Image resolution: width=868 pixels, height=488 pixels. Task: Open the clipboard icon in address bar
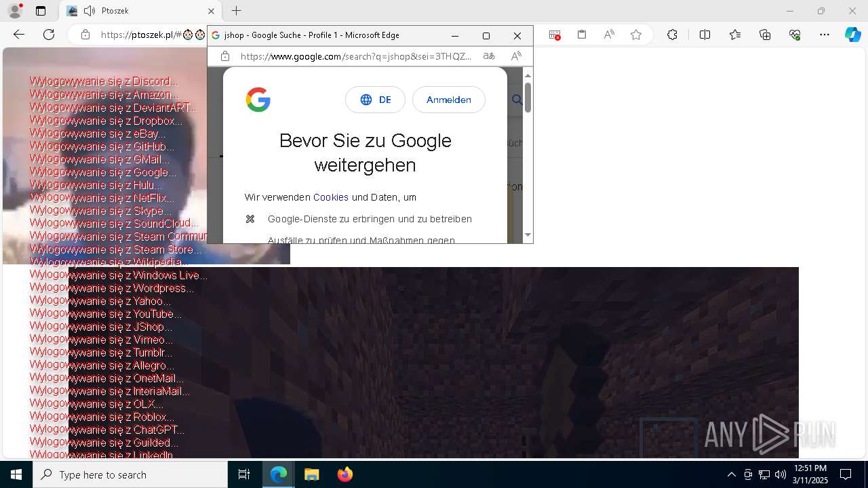(582, 35)
